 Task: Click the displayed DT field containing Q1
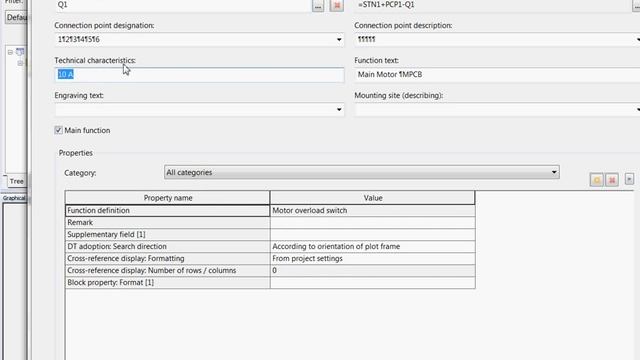coord(182,5)
